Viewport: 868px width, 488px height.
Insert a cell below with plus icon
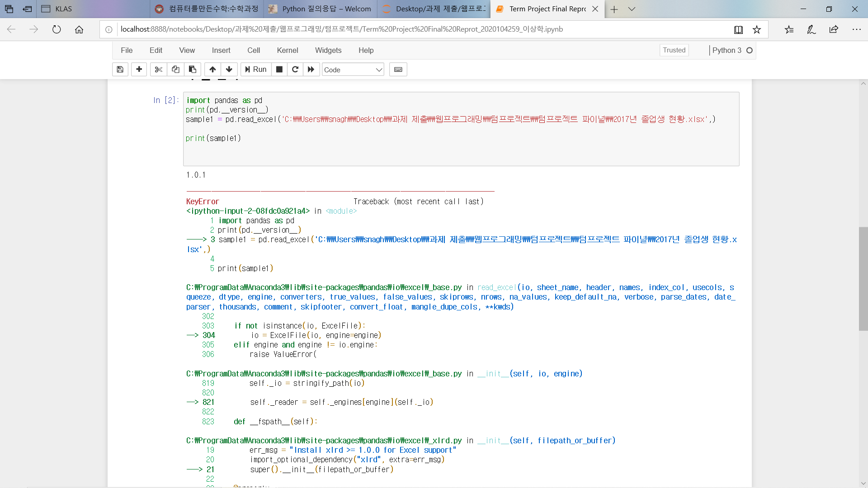point(139,70)
